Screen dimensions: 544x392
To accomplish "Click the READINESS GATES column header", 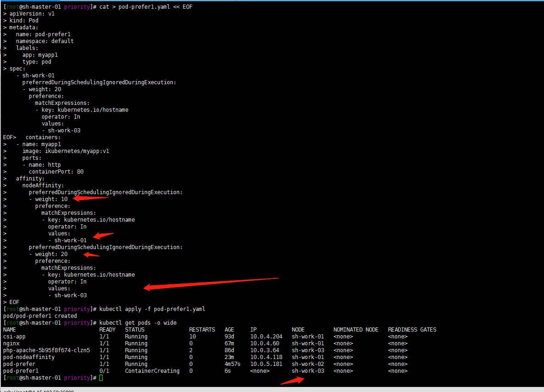I will 412,330.
